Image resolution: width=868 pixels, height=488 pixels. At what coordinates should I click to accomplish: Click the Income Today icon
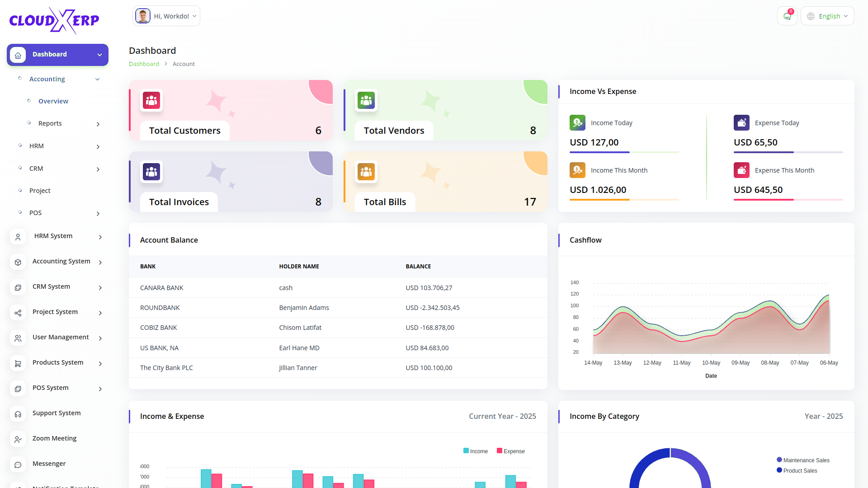tap(577, 123)
